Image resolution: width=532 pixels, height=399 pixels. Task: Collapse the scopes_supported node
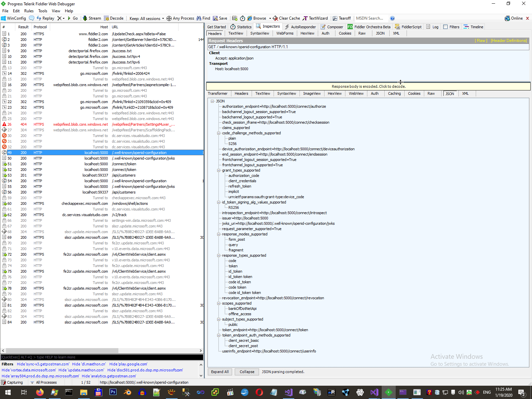[x=219, y=303]
